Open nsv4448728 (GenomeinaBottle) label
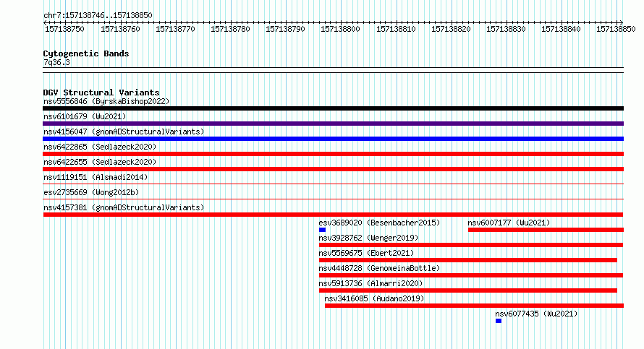This screenshot has width=644, height=349. pyautogui.click(x=379, y=268)
